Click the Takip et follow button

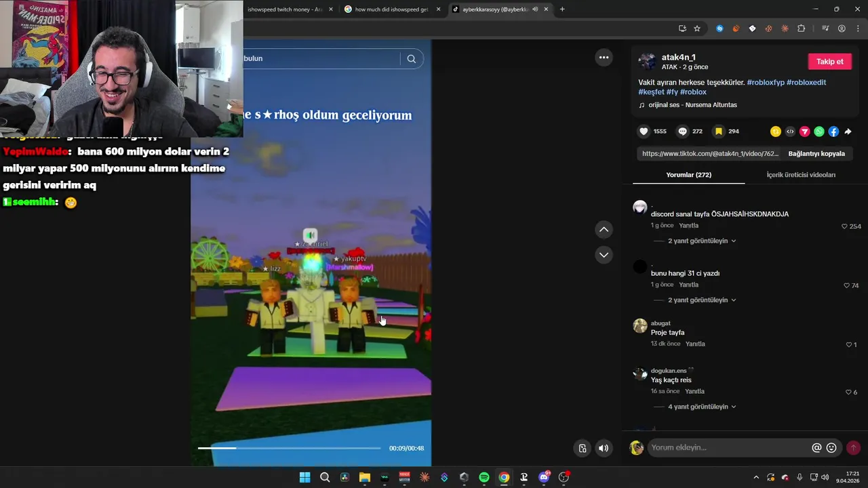pos(829,62)
